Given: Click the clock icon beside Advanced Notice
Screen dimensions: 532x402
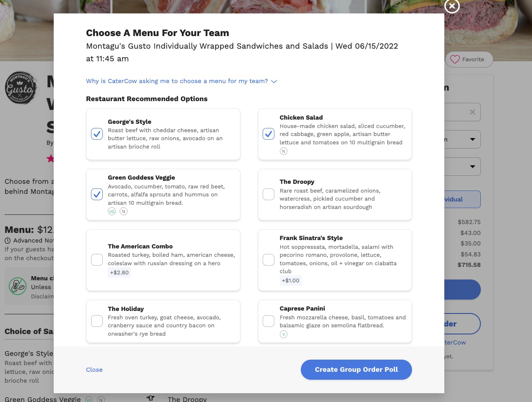Looking at the screenshot, I should pos(8,241).
